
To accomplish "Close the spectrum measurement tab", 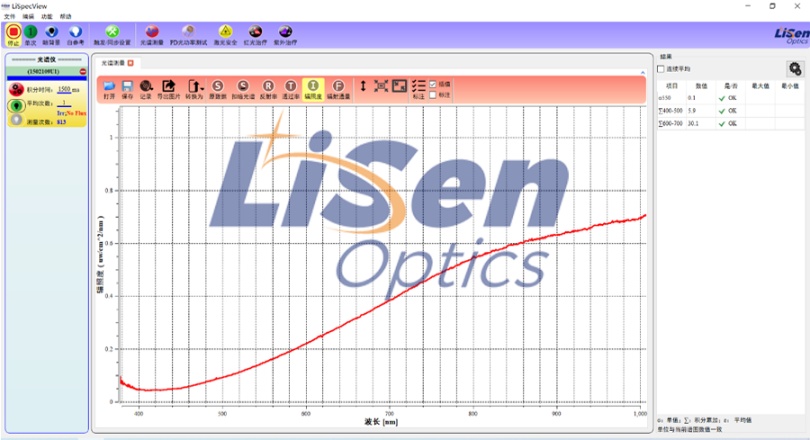I will click(131, 63).
